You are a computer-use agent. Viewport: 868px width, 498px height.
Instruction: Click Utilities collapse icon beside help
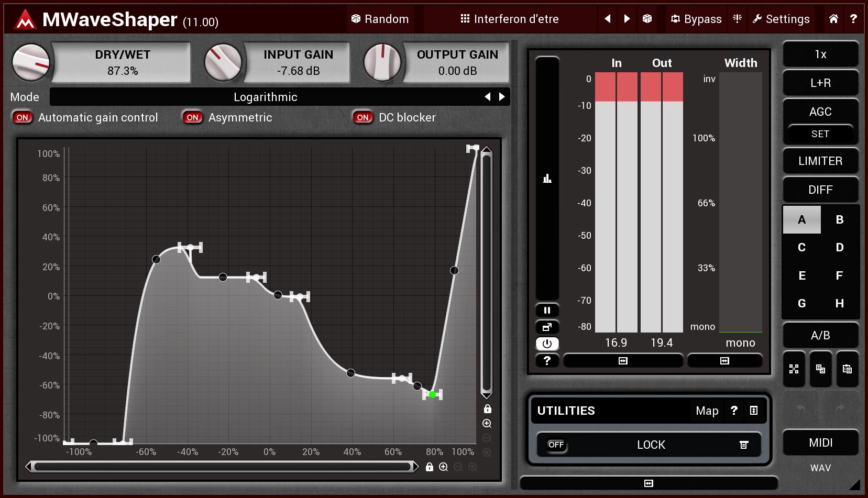754,411
